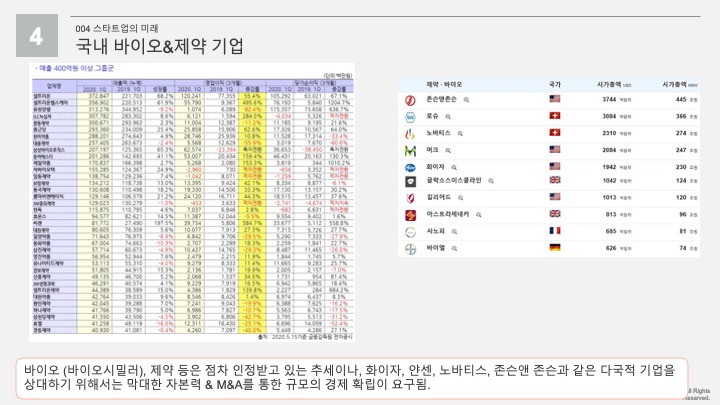
Task: Click the 제약 · 바이오 column header
Action: point(444,84)
